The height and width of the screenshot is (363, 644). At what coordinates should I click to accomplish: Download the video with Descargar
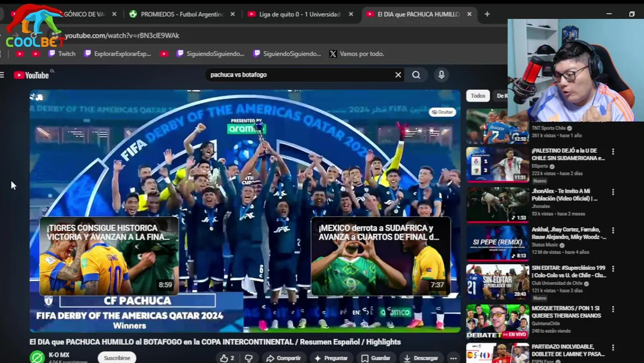(420, 358)
